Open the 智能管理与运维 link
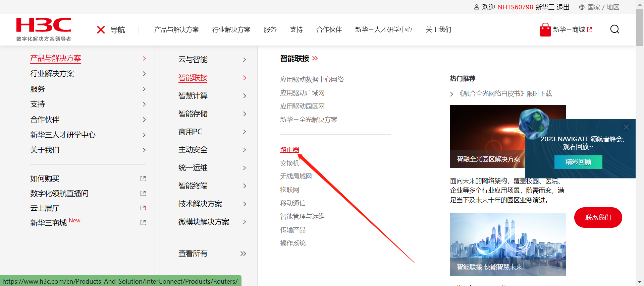The image size is (644, 286). point(302,216)
